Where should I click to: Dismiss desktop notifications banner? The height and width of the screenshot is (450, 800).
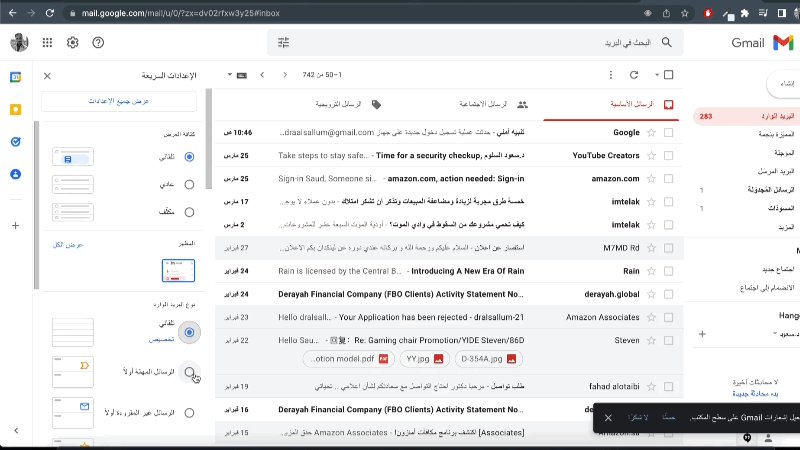click(608, 417)
